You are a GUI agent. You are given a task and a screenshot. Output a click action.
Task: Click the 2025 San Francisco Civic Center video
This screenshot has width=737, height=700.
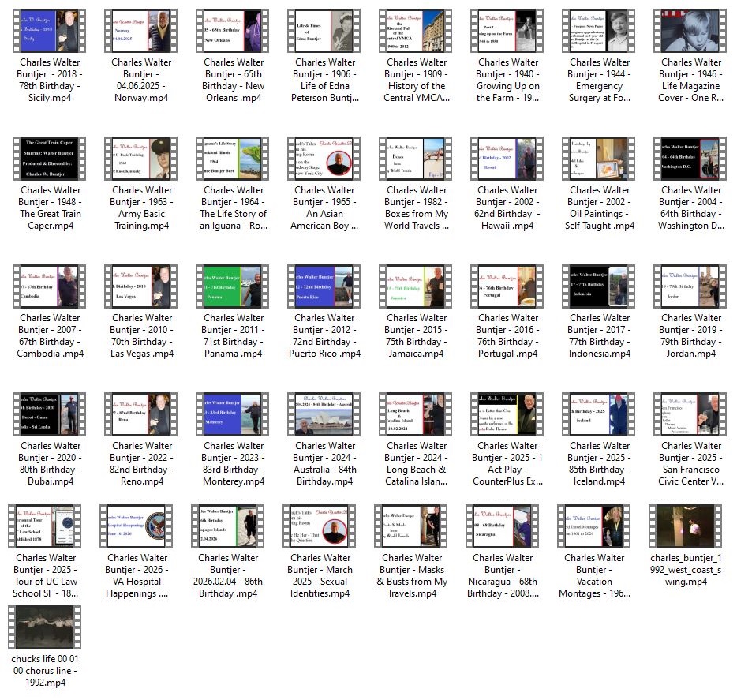point(690,414)
